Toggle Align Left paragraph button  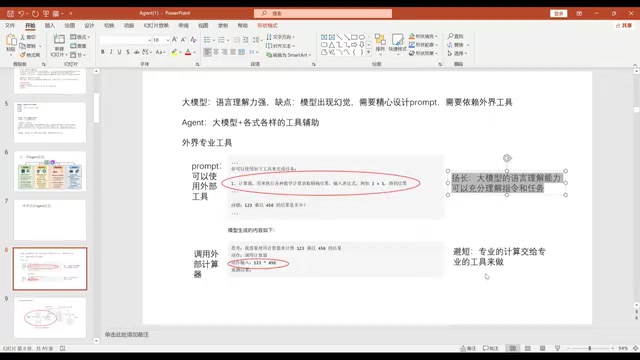pos(207,52)
